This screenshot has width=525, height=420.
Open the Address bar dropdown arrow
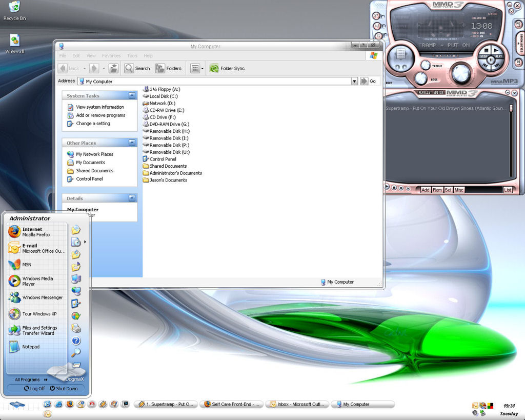pos(354,81)
